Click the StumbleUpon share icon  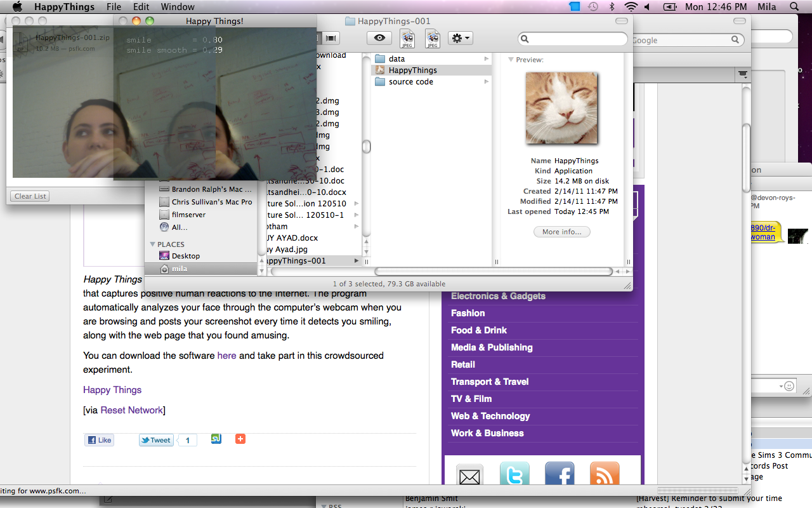tap(216, 439)
